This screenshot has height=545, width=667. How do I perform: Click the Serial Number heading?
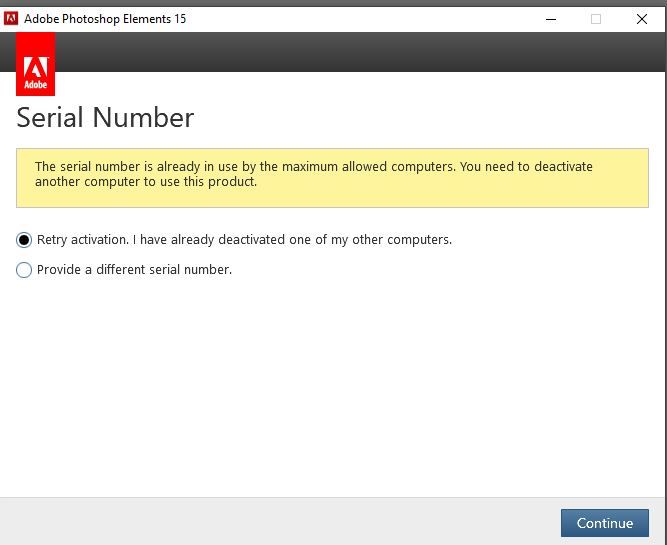pyautogui.click(x=105, y=117)
